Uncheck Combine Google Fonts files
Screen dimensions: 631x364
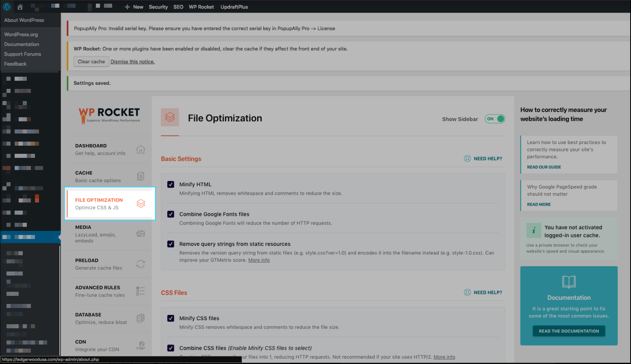(x=171, y=214)
